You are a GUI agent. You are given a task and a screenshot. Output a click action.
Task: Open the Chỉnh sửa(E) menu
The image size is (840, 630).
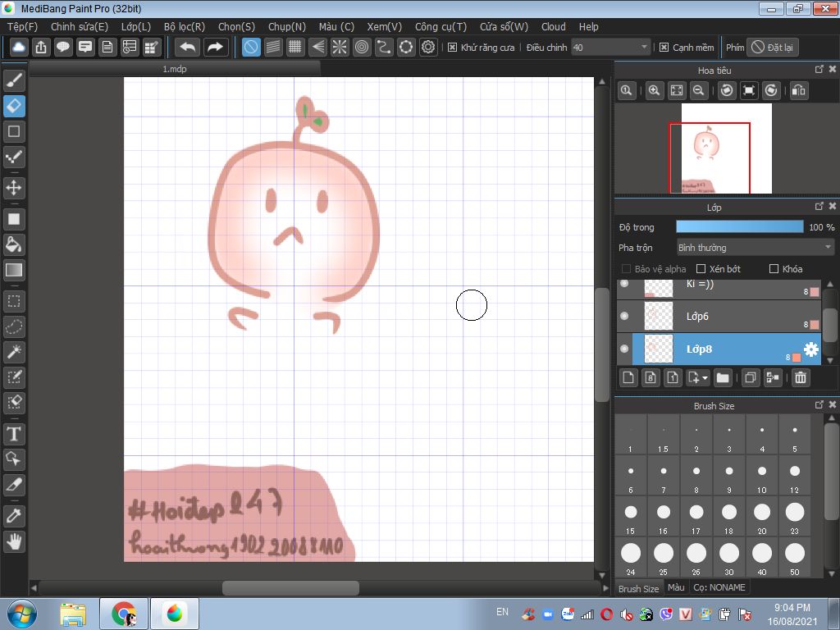click(80, 27)
